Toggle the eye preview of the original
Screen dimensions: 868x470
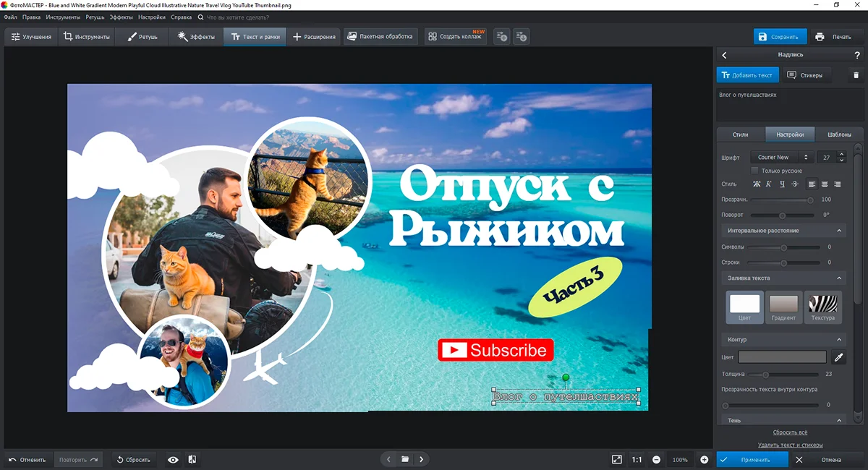173,459
